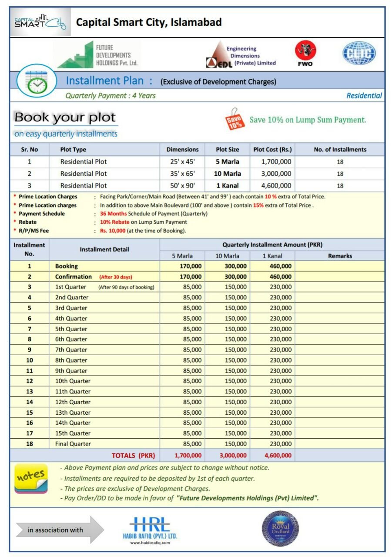Select the Residential plan label
The width and height of the screenshot is (392, 557).
(364, 96)
